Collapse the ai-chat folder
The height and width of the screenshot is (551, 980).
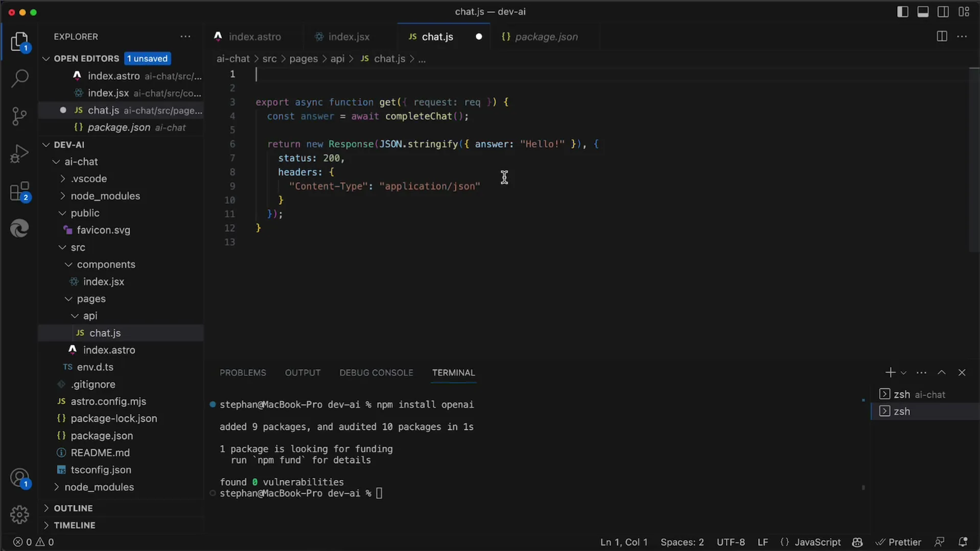tap(56, 162)
